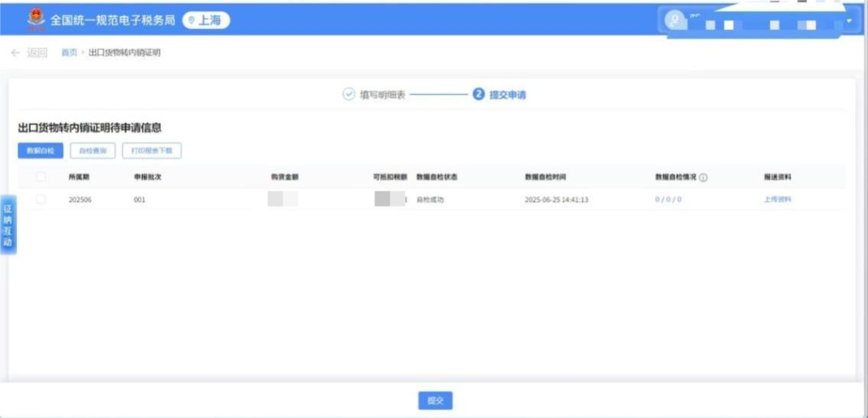Expand the user account dropdown arrow
The width and height of the screenshot is (868, 418).
click(x=849, y=21)
